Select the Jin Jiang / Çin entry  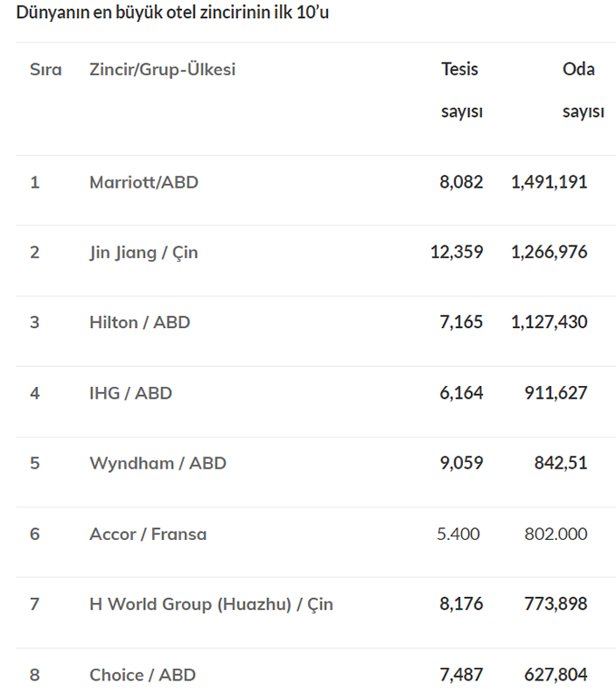[143, 253]
